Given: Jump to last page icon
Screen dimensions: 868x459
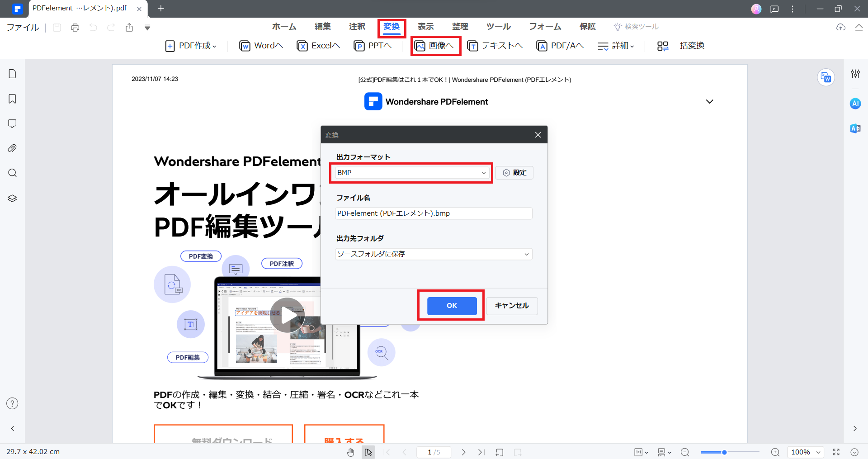Looking at the screenshot, I should pos(481,452).
